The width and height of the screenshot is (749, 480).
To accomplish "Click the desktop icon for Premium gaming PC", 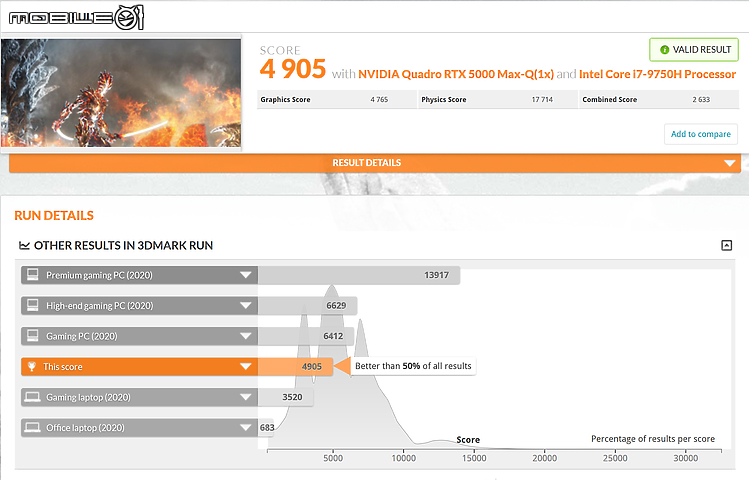I will coord(32,275).
